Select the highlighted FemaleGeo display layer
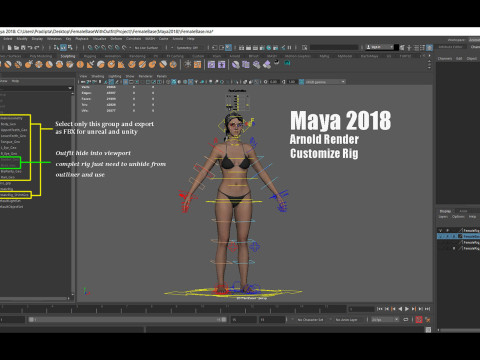This screenshot has width=480, height=360. click(458, 236)
